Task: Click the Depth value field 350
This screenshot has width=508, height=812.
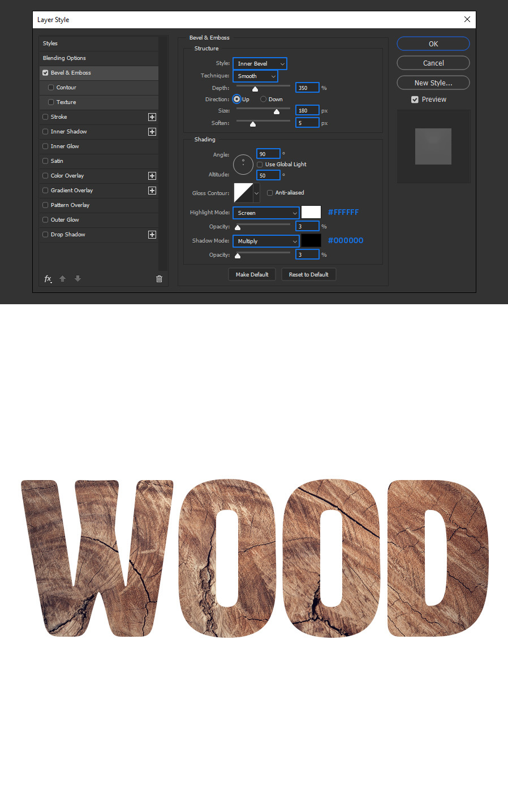Action: [307, 88]
